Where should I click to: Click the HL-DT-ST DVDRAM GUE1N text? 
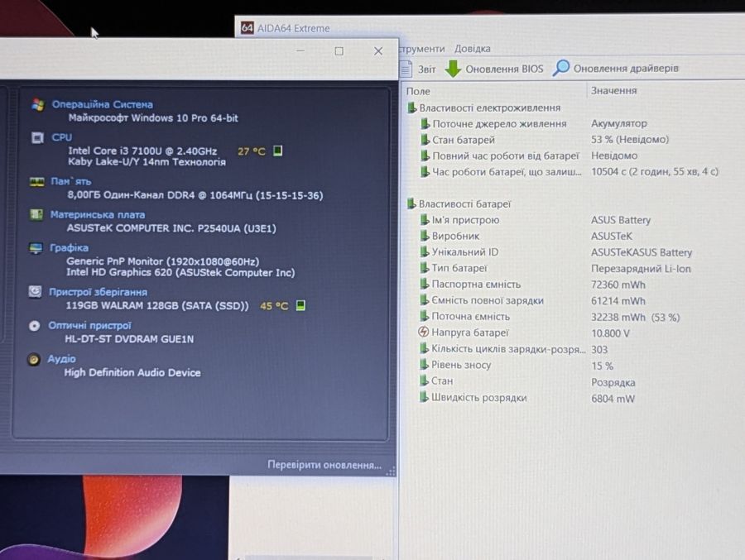tap(129, 339)
